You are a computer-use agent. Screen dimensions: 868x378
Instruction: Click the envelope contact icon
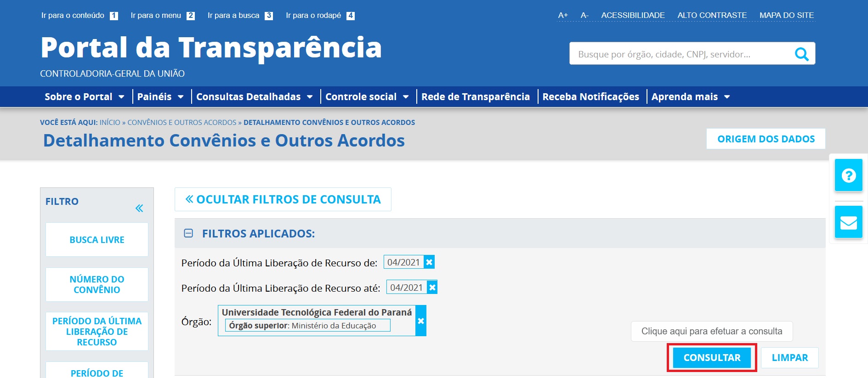(x=848, y=223)
